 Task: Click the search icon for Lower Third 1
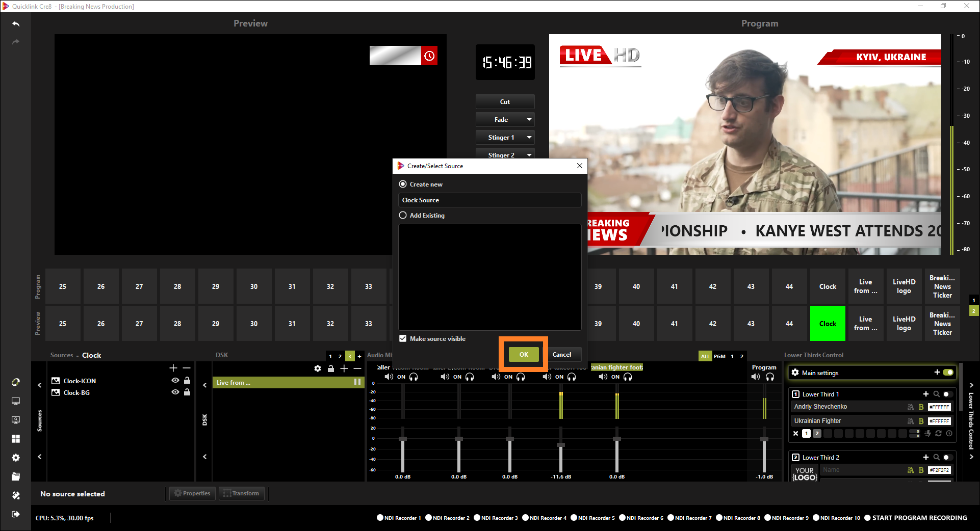[x=936, y=394]
